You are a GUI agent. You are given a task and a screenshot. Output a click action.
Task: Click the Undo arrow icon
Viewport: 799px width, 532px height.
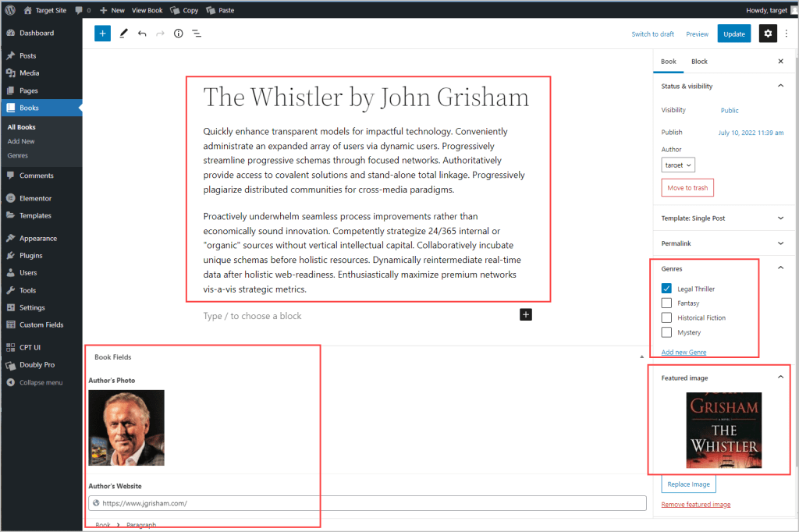click(x=142, y=34)
